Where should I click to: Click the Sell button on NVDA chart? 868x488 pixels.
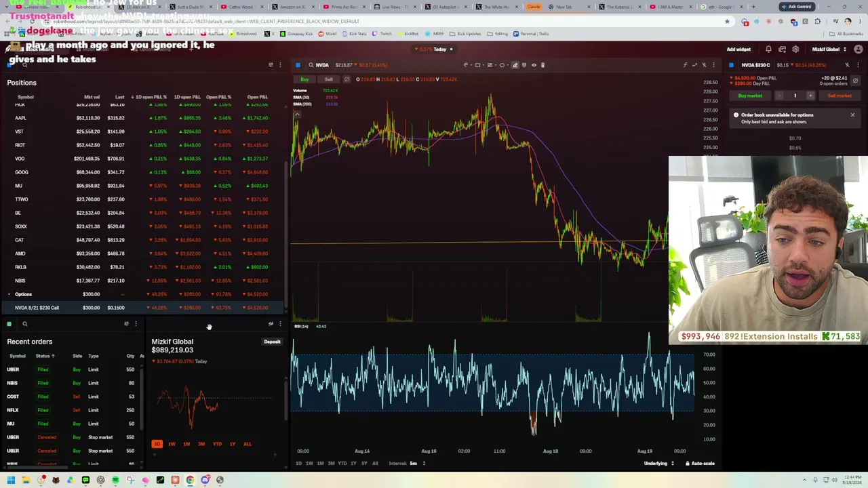point(328,79)
